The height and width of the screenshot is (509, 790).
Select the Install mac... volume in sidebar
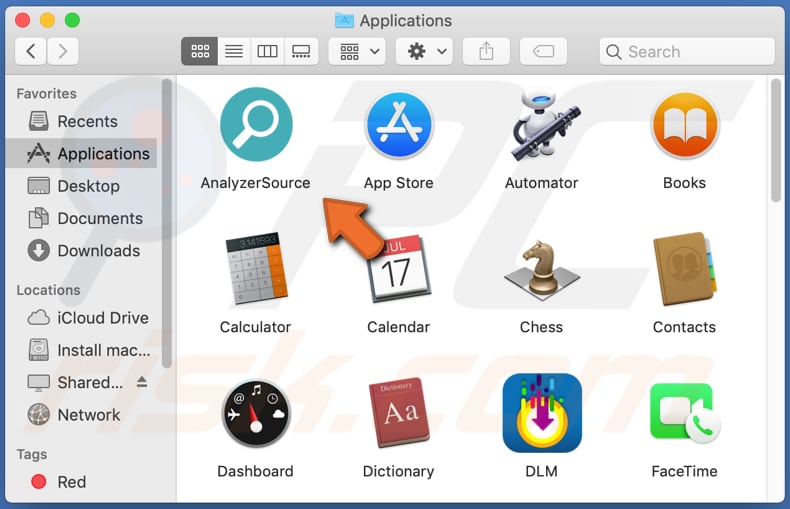[x=81, y=350]
